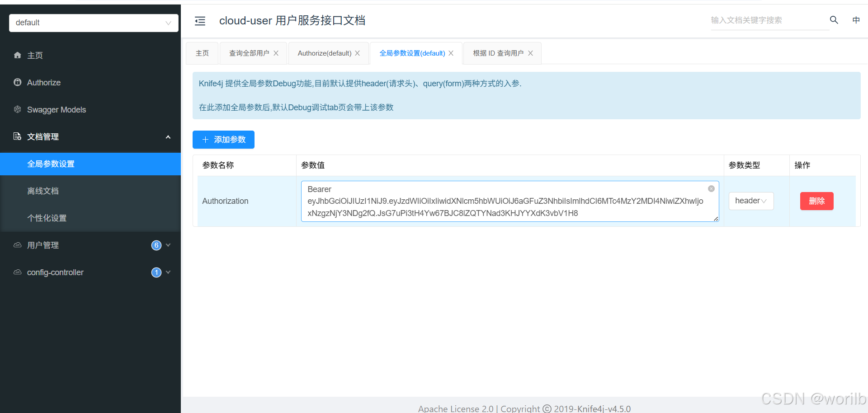Open 离线文档 in the sidebar

[x=90, y=191]
